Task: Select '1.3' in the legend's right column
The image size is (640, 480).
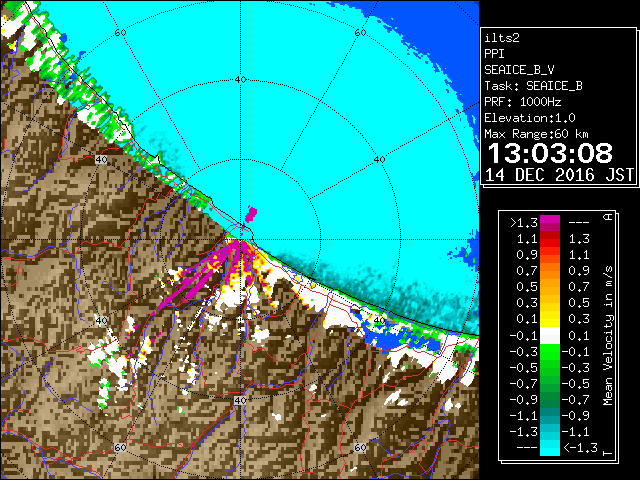Action: (579, 239)
